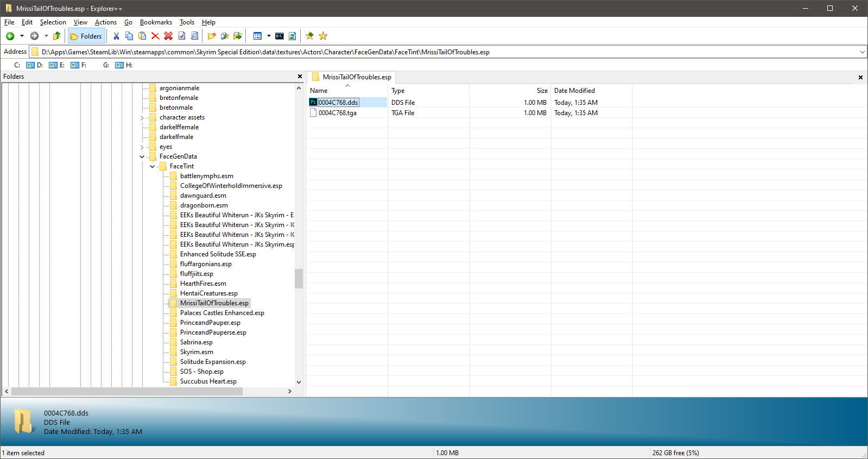Viewport: 868px width, 459px height.
Task: Delete selected file with thin red X
Action: coord(155,36)
